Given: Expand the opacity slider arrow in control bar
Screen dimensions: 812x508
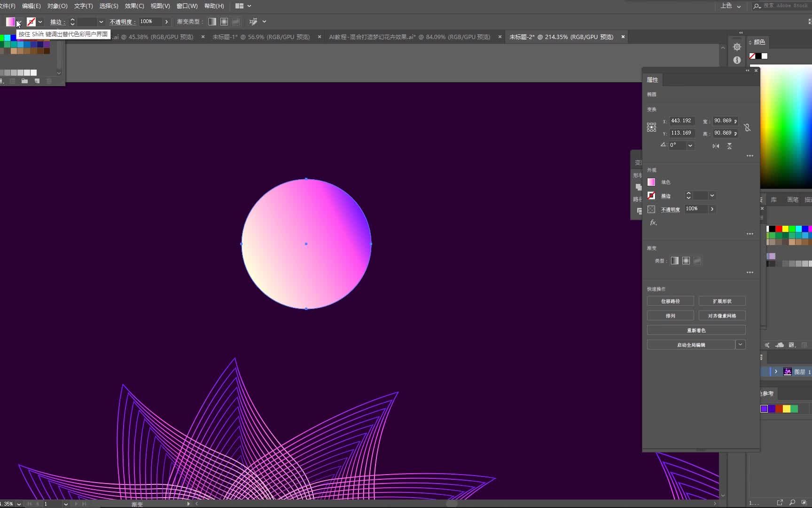Looking at the screenshot, I should [x=166, y=22].
